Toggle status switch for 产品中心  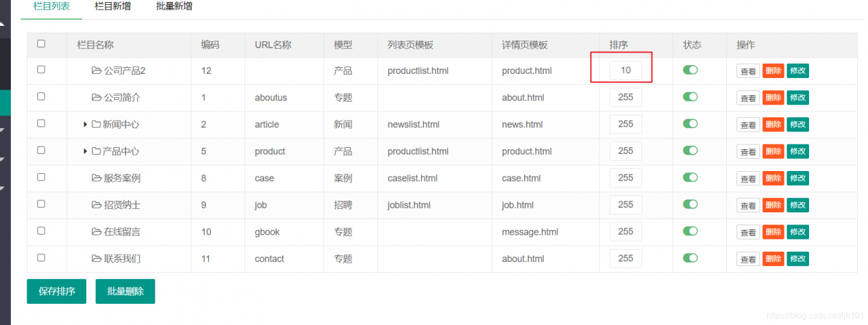click(x=690, y=151)
